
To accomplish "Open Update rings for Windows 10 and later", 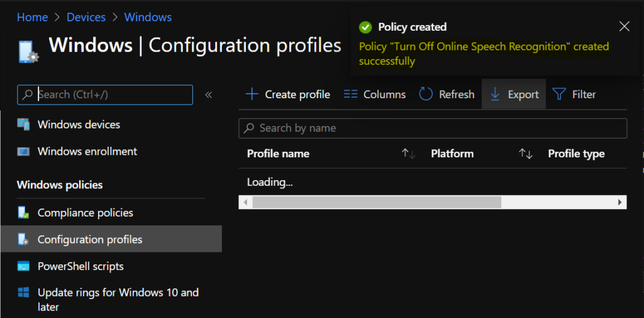I will [118, 300].
